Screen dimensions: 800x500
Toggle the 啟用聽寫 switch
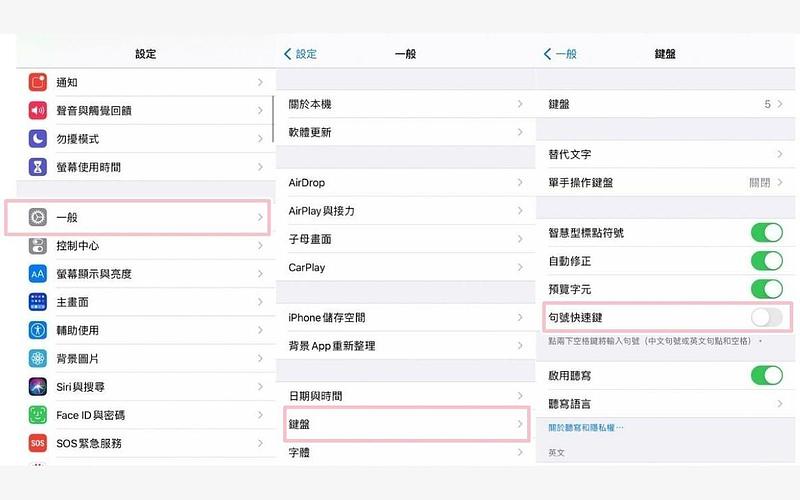[x=766, y=375]
